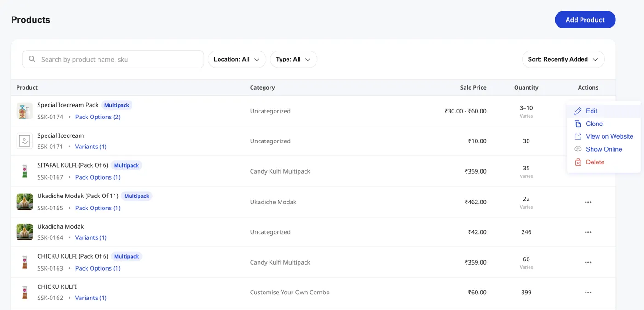Click the quantity 399 cell
Viewport: 644px width, 310px height.
526,293
